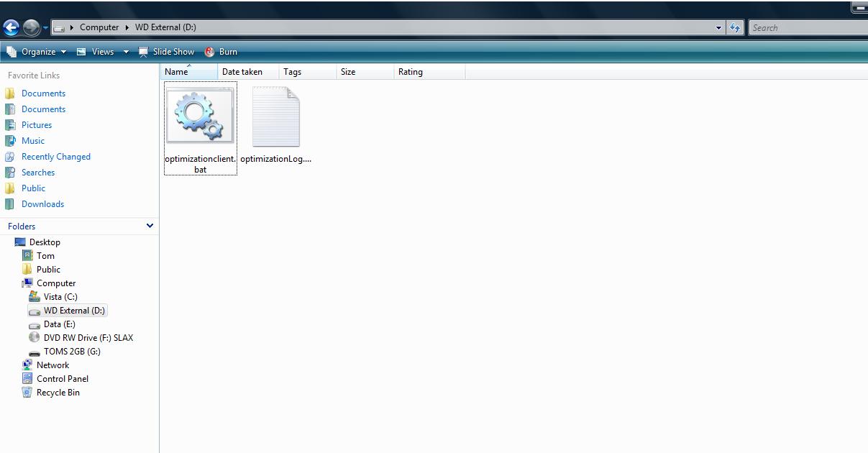
Task: Open Searches in Favorite Links
Action: click(38, 173)
